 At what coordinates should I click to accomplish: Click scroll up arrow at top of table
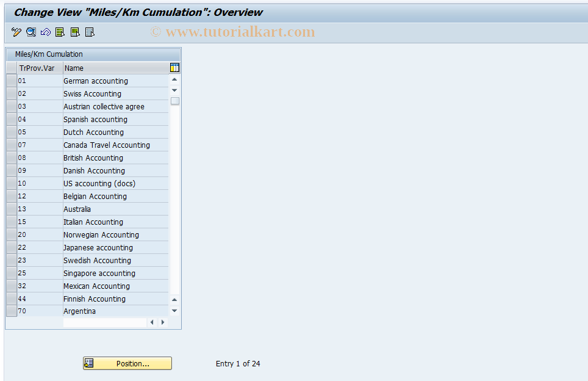(x=174, y=79)
